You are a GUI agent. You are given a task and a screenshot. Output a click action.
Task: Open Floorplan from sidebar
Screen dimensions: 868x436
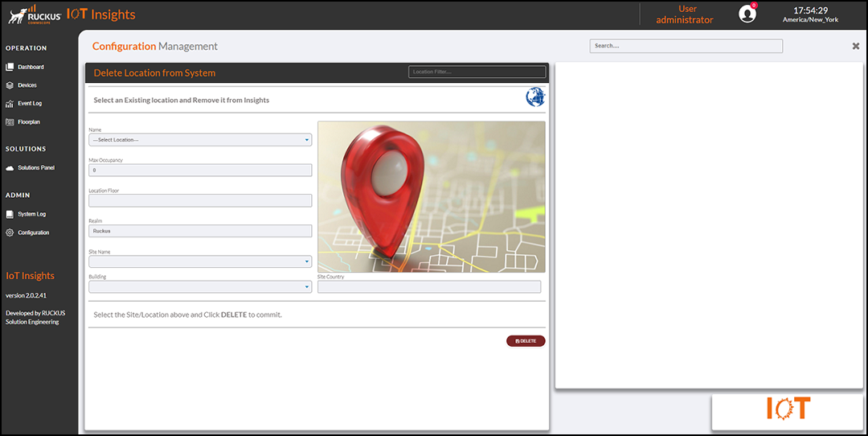pyautogui.click(x=29, y=122)
